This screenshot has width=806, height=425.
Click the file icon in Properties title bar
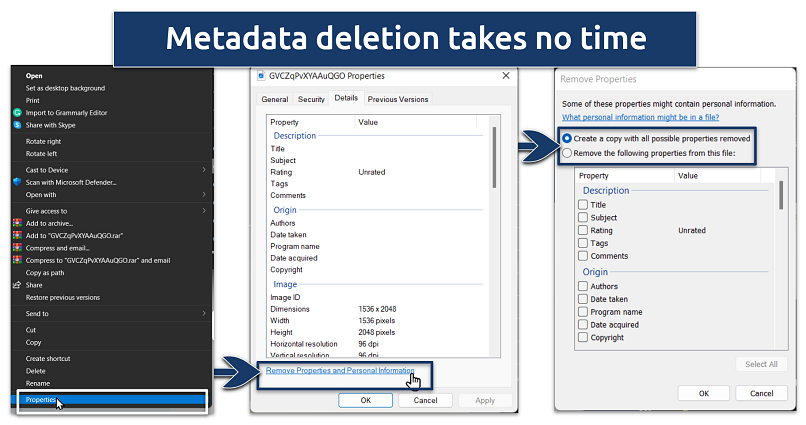[x=262, y=75]
